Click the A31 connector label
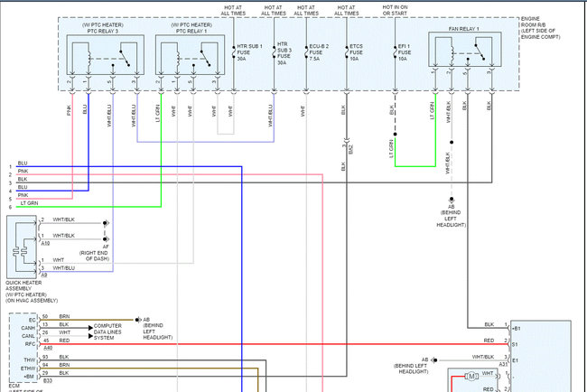 pos(504,364)
